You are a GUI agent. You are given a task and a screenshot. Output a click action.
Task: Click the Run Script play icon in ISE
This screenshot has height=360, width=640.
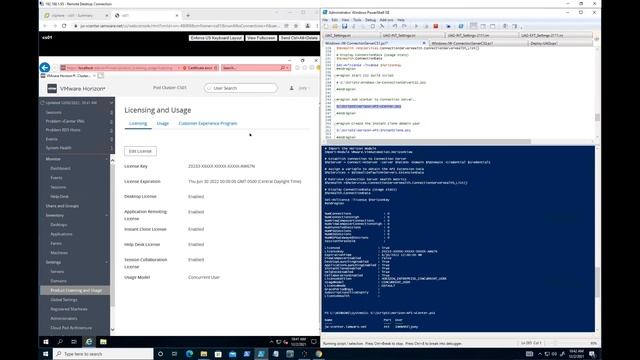pos(416,27)
